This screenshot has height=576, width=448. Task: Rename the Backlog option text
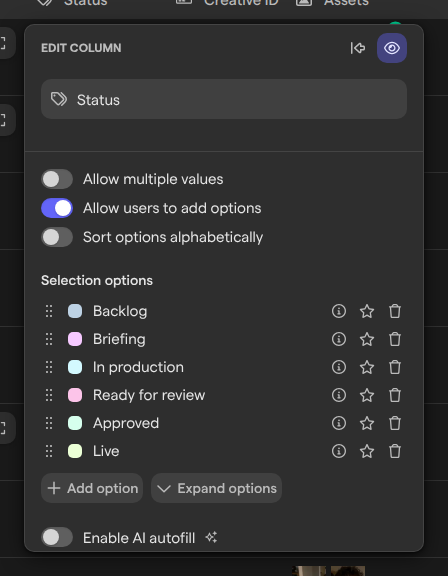[x=120, y=311]
